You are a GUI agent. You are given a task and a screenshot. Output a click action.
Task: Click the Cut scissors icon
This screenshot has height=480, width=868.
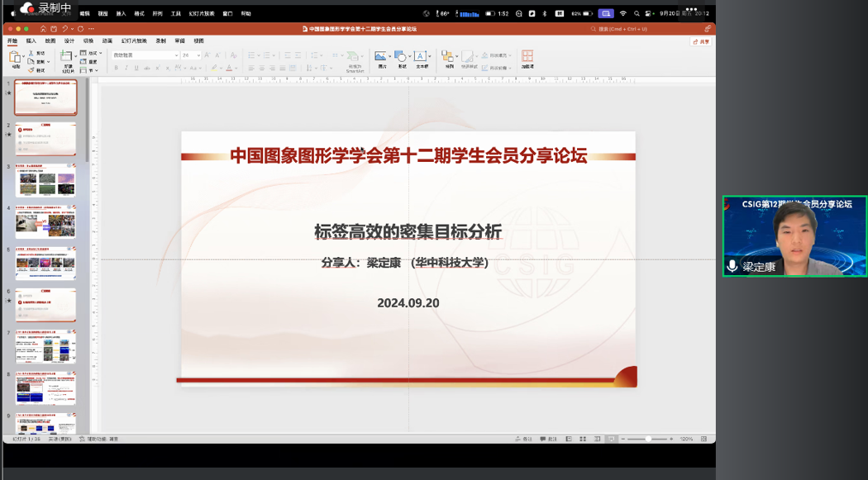coord(31,53)
